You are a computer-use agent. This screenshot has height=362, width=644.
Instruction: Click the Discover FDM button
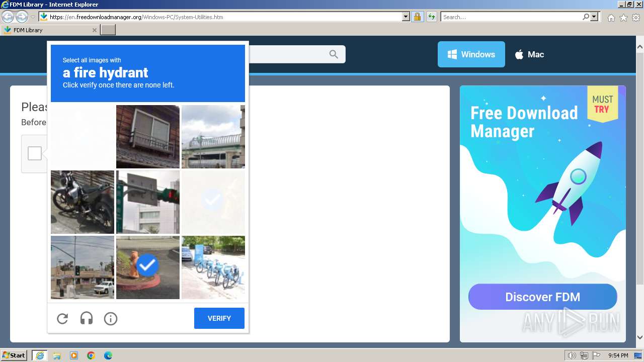(x=542, y=297)
